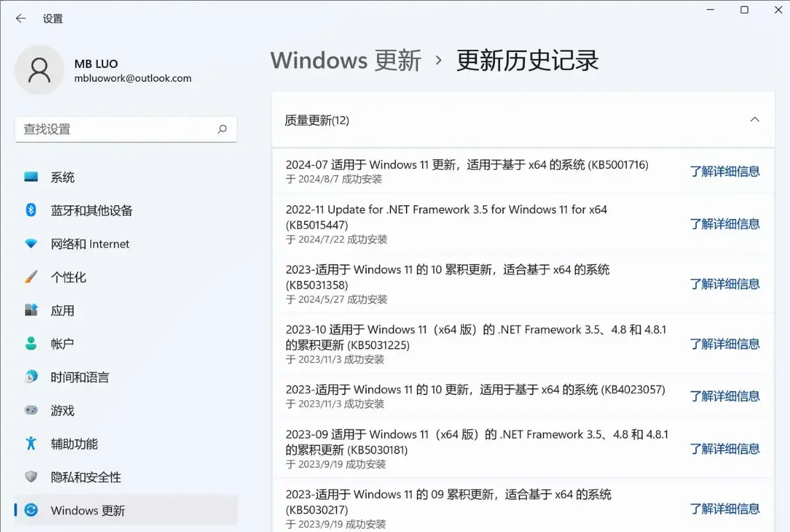Click the 质量更新(12) section header

(523, 120)
